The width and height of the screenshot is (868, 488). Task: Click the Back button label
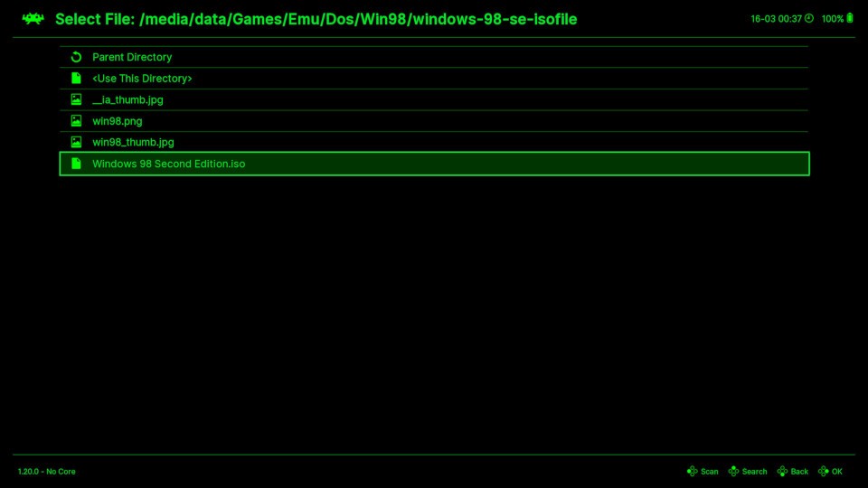point(799,472)
